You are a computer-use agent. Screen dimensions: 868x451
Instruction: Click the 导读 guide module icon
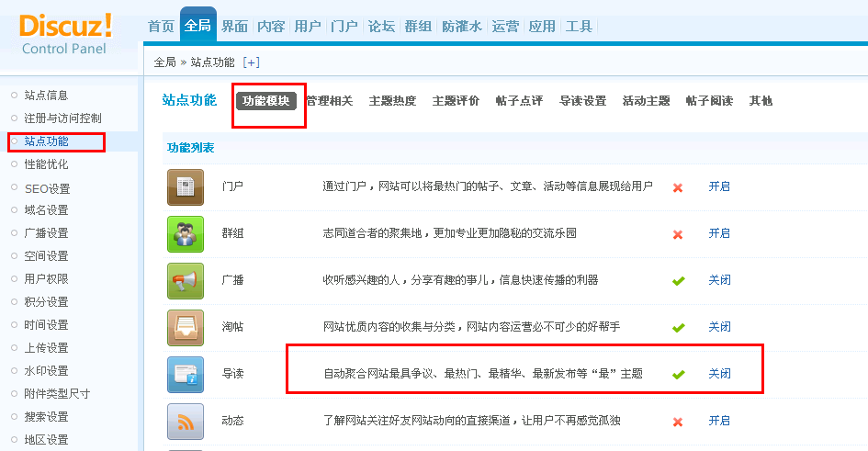tap(186, 375)
